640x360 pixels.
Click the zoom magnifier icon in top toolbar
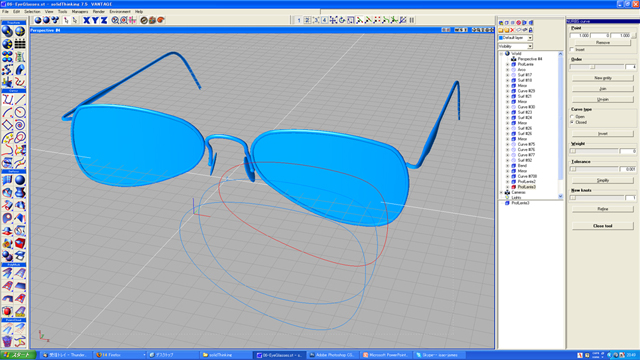click(x=116, y=20)
